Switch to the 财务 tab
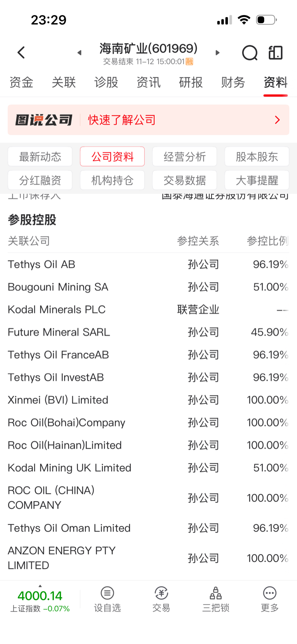 [233, 82]
